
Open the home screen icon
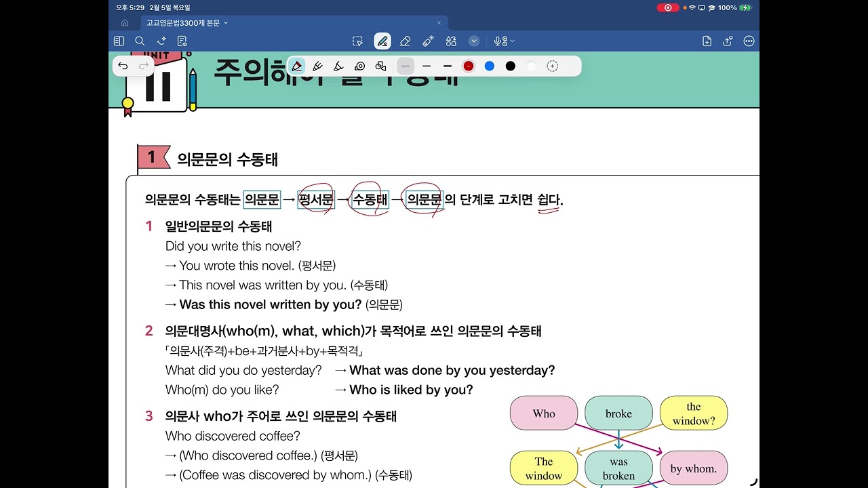coord(125,22)
